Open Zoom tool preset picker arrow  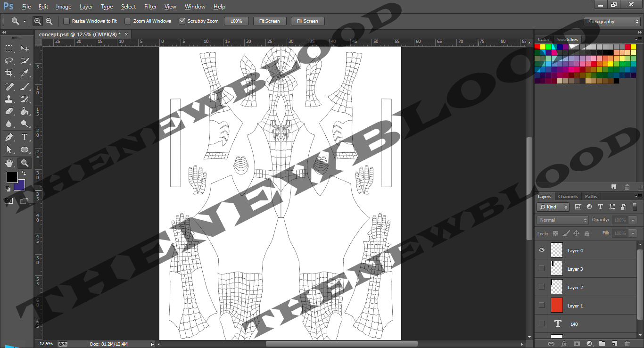click(x=25, y=21)
